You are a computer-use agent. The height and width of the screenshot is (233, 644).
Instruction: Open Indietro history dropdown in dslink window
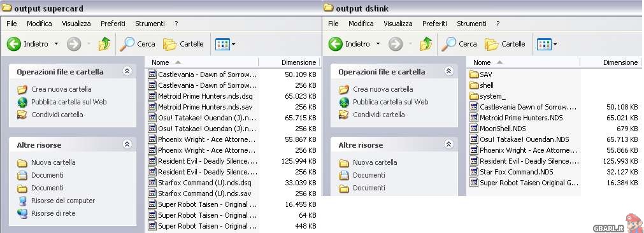point(378,44)
